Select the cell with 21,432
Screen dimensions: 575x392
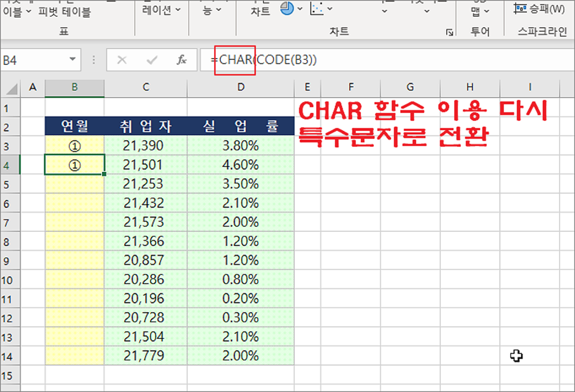coord(146,203)
